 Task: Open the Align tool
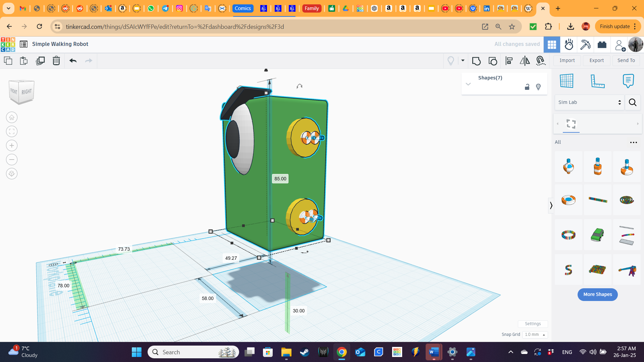pyautogui.click(x=509, y=61)
